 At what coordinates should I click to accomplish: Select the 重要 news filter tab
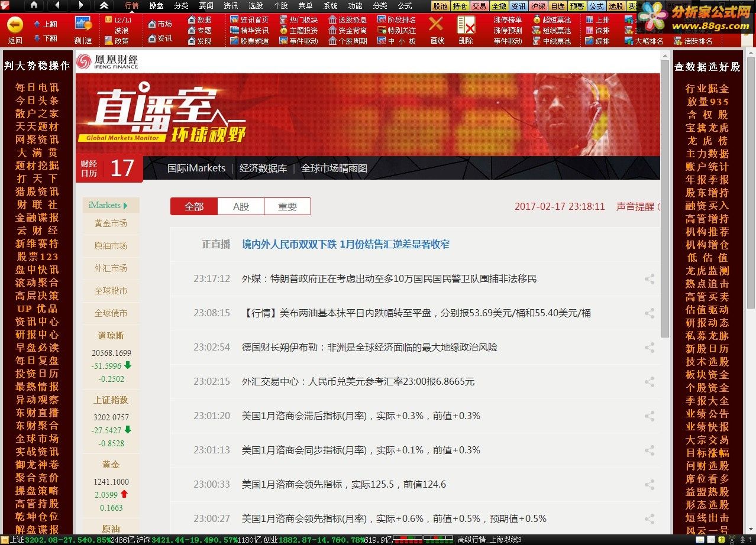287,207
